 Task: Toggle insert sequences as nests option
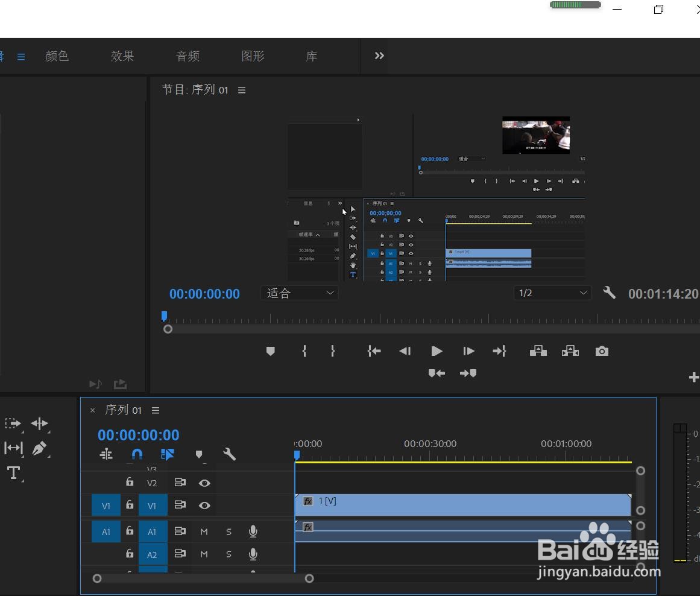tap(106, 454)
